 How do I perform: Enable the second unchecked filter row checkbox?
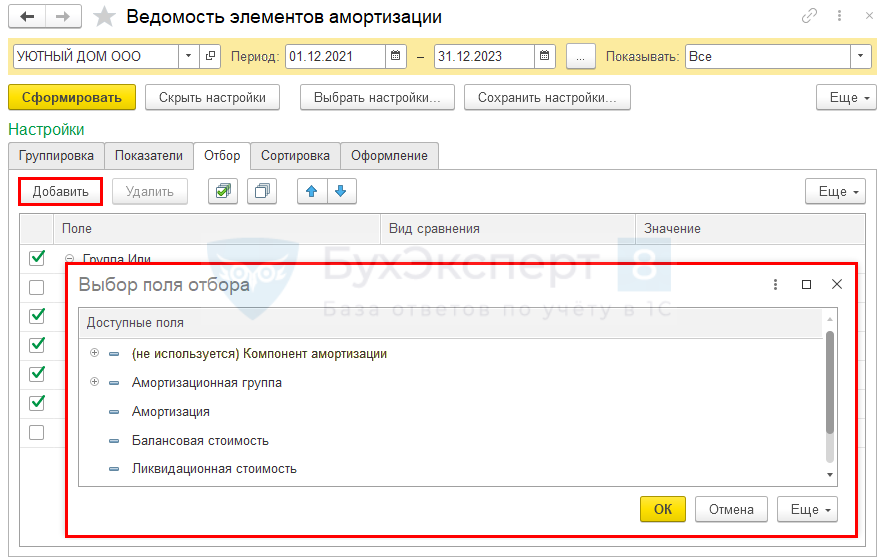coord(37,287)
